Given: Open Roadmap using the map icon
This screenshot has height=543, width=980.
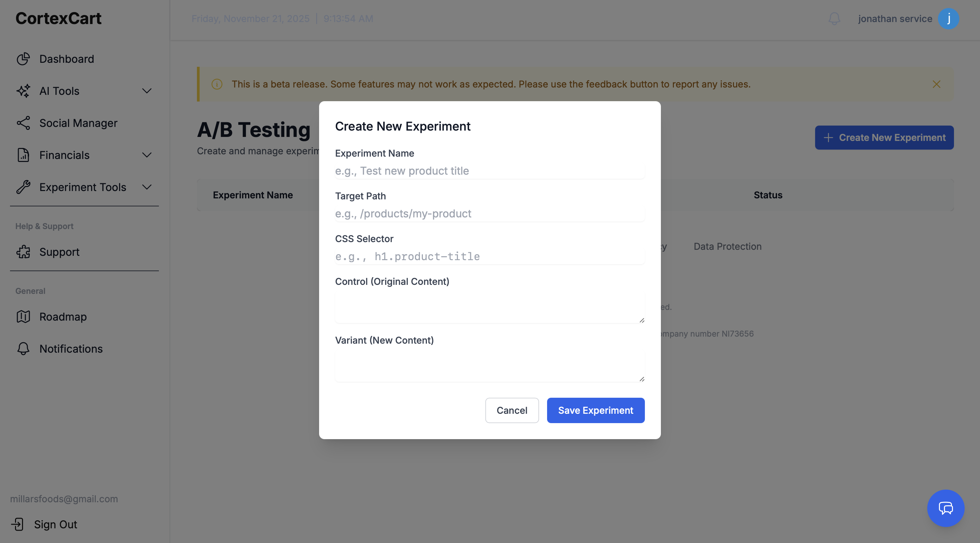Looking at the screenshot, I should tap(23, 316).
